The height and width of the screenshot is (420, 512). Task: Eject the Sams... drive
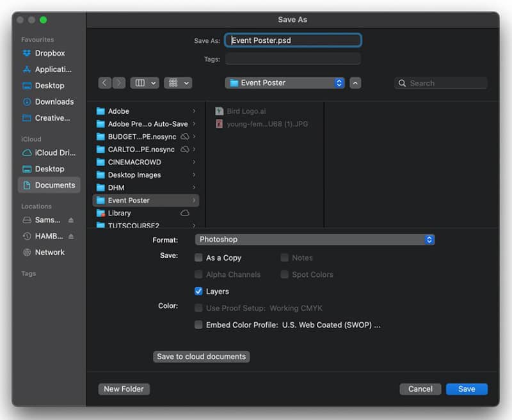click(x=71, y=220)
